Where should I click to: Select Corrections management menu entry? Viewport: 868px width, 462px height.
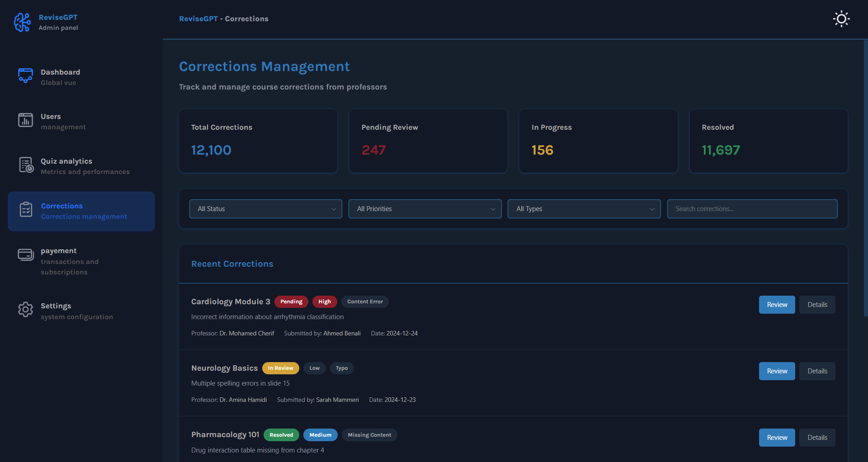[x=81, y=211]
